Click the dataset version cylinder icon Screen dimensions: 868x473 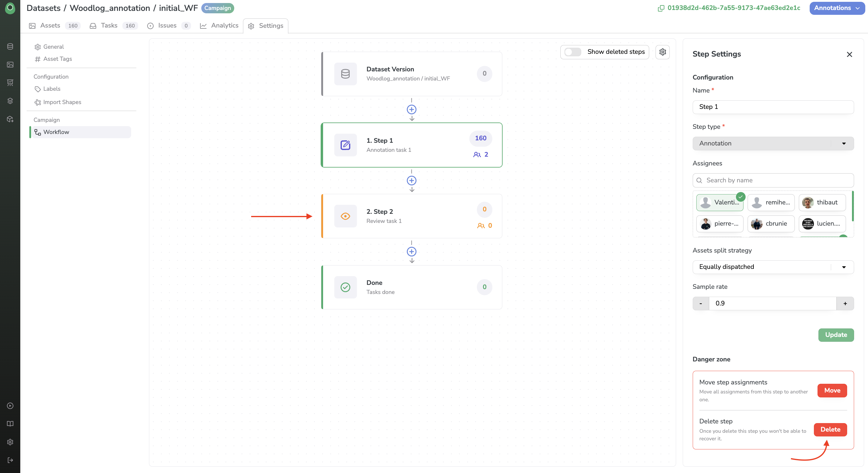(x=345, y=73)
